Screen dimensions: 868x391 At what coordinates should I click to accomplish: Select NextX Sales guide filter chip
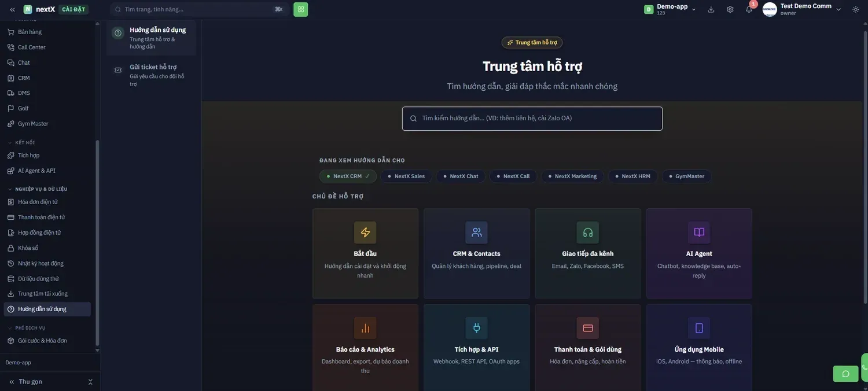click(x=406, y=176)
